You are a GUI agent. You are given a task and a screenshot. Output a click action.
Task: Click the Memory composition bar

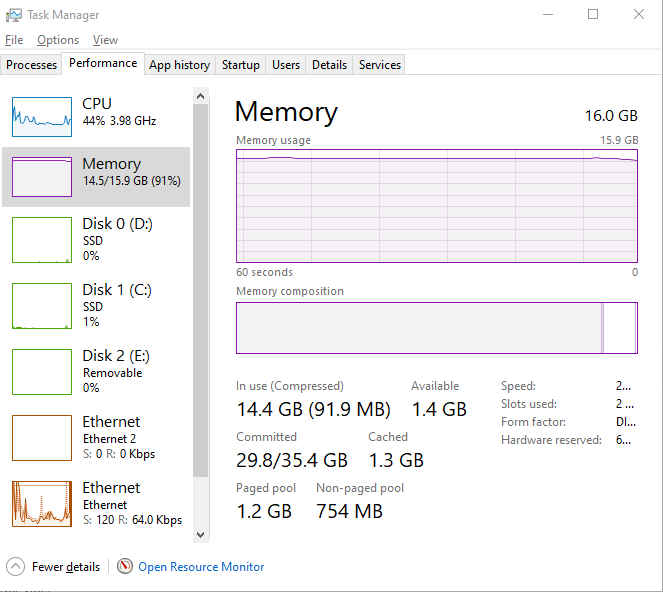436,328
